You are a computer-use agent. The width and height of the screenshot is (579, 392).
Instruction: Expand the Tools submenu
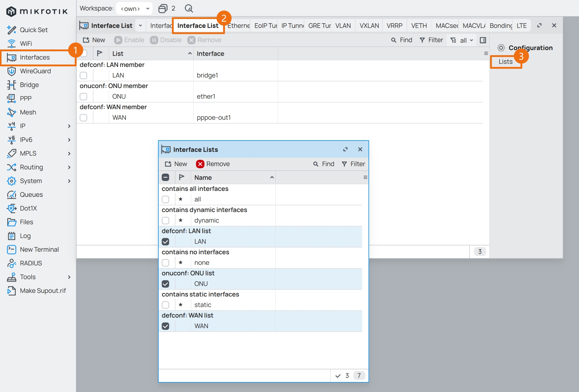point(69,277)
